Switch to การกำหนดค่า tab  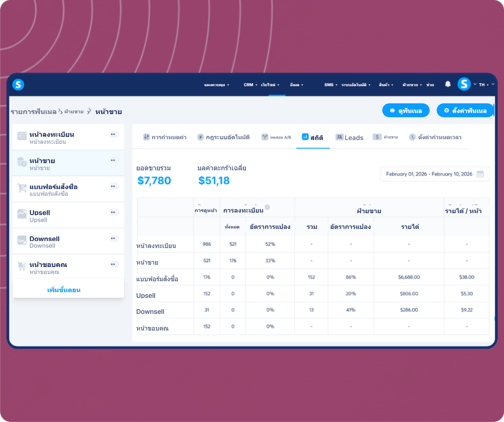click(165, 137)
